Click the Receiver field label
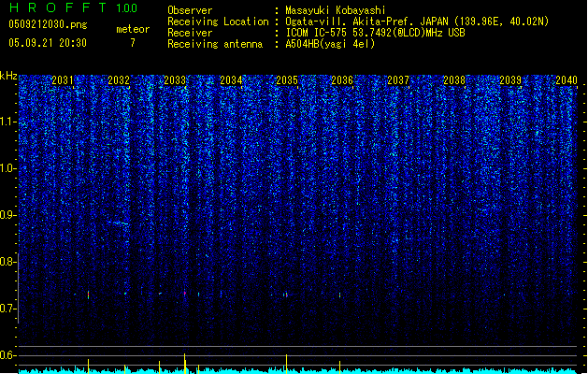 click(190, 33)
